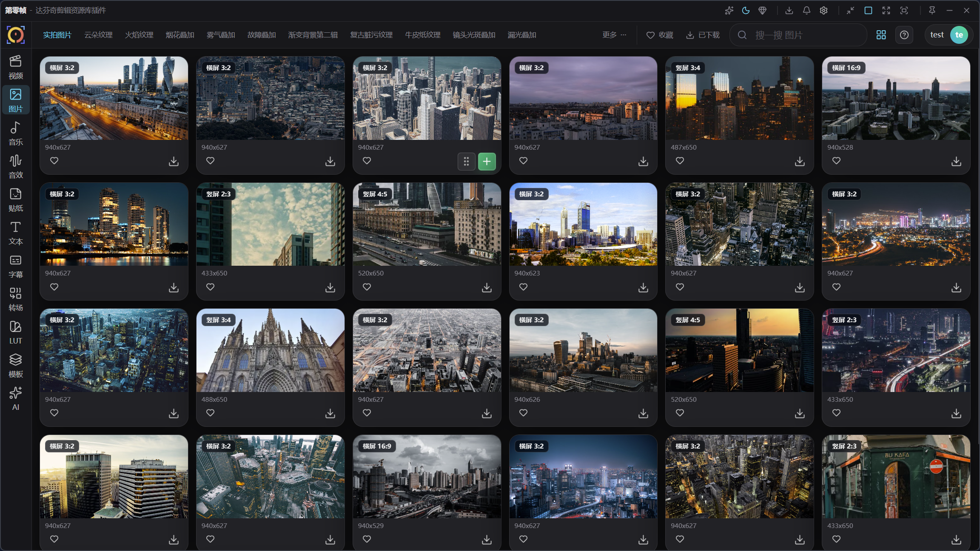Open the LUT section in sidebar

16,332
